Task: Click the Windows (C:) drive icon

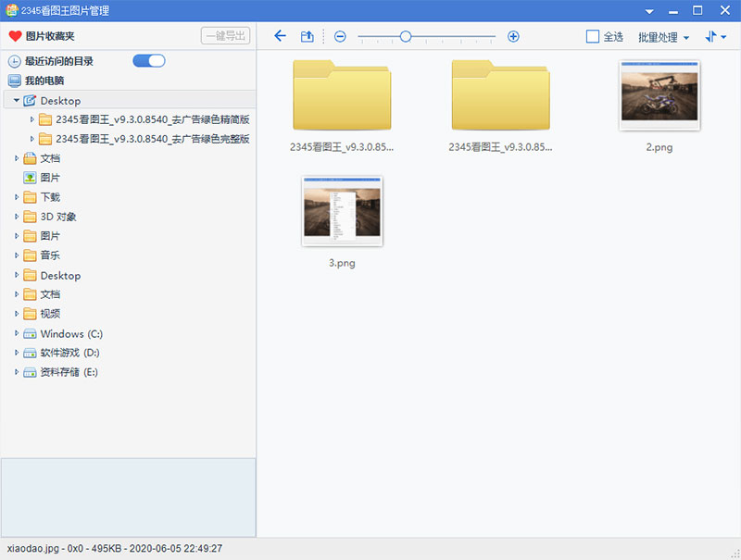Action: pos(30,334)
